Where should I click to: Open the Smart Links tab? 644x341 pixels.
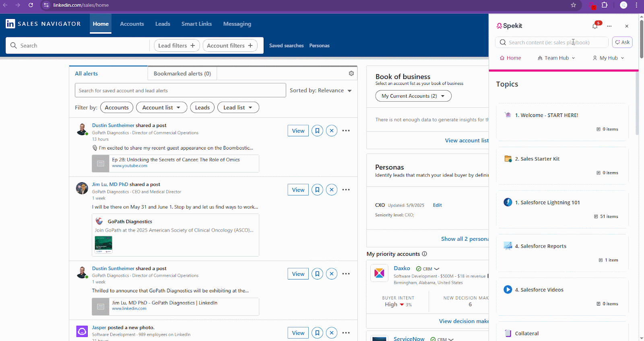196,24
